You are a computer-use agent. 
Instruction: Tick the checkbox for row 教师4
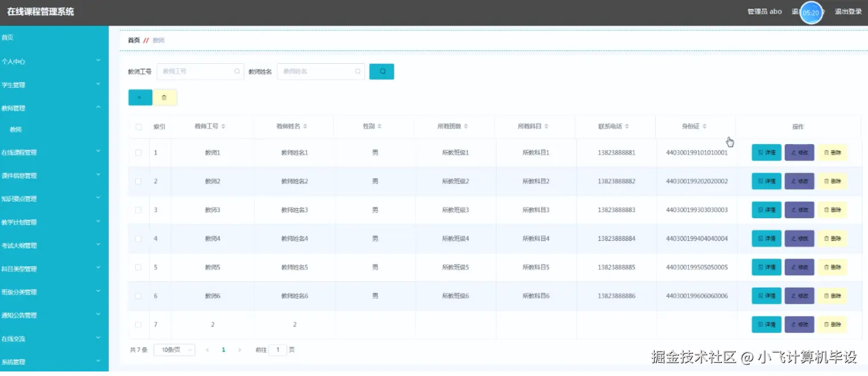(x=139, y=239)
